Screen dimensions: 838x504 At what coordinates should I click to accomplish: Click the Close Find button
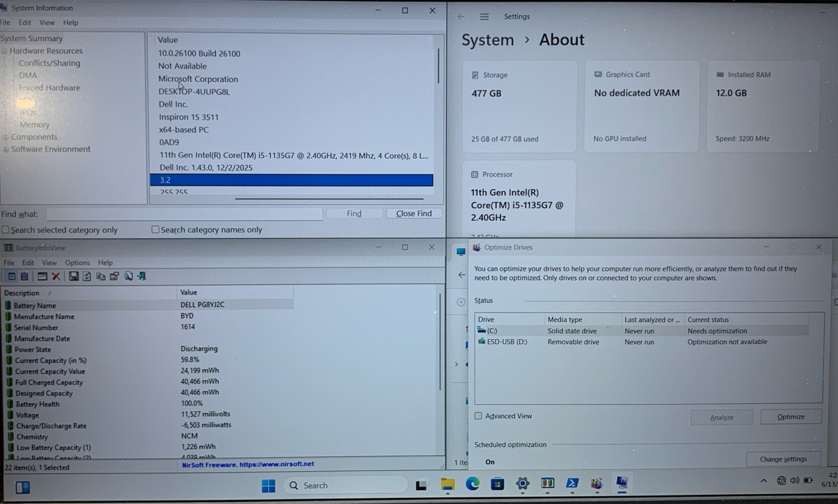point(414,213)
